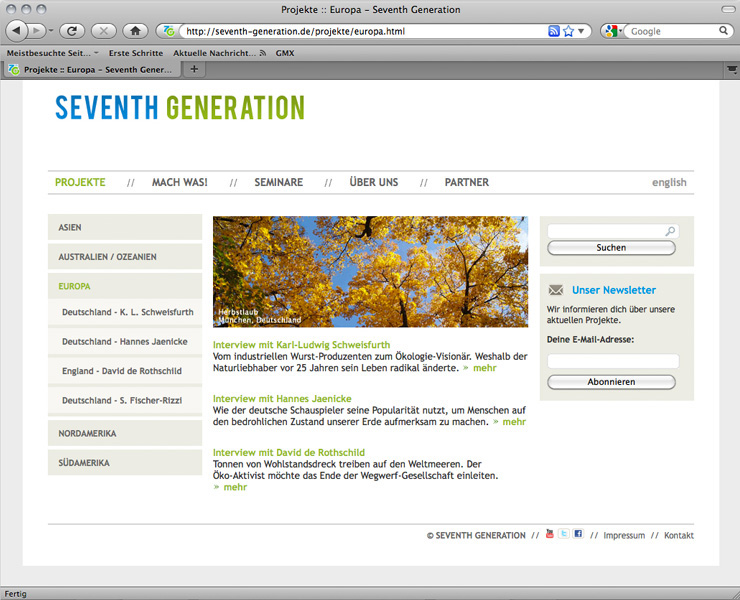Open the Twitter icon in footer
The height and width of the screenshot is (600, 740).
point(564,535)
